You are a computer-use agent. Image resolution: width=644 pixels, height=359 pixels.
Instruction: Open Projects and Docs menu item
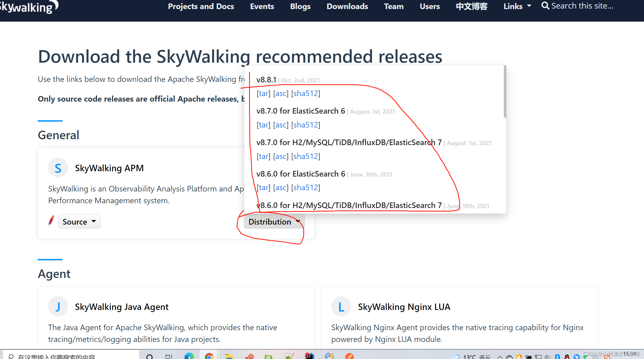pos(201,6)
